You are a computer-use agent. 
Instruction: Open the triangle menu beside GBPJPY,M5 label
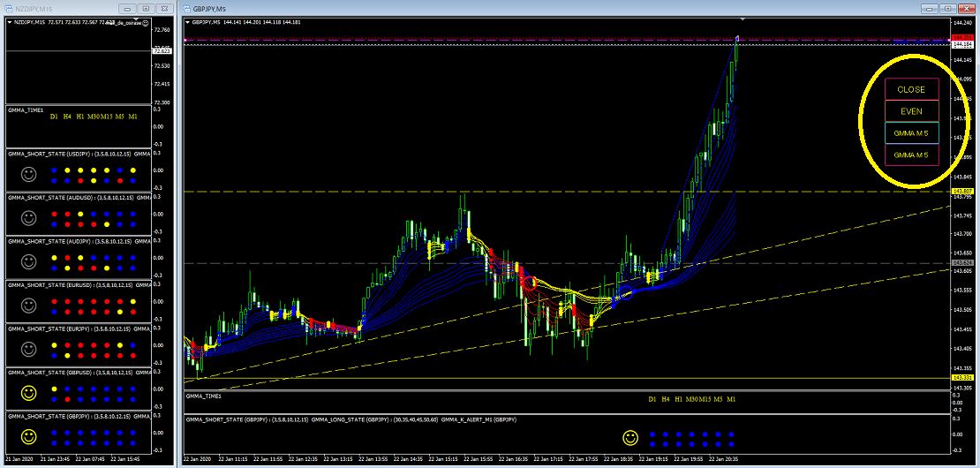coord(188,22)
